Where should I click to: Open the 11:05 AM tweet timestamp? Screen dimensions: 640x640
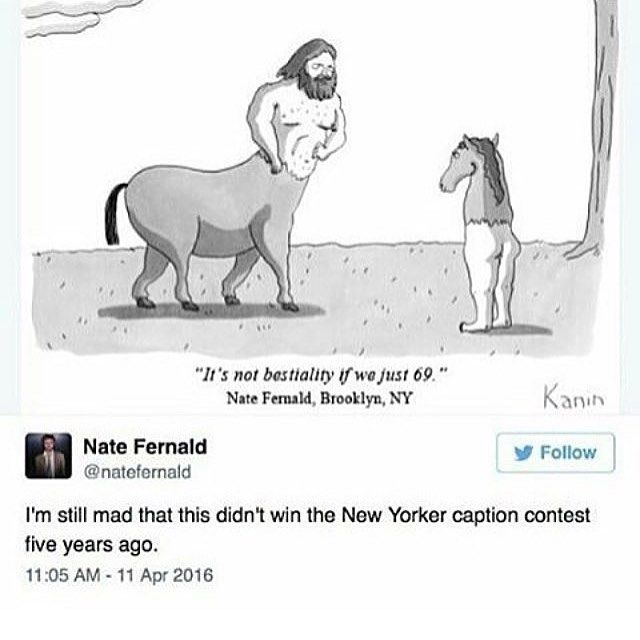pyautogui.click(x=63, y=575)
